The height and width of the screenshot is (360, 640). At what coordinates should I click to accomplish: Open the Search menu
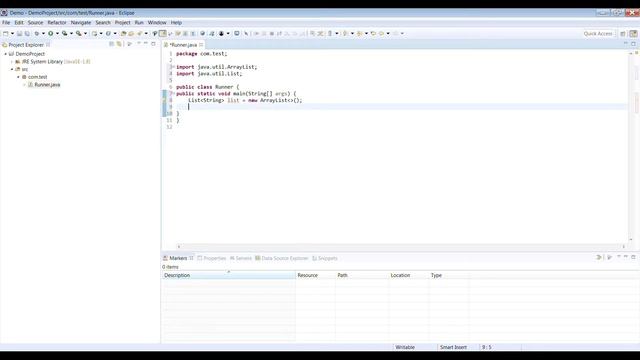[103, 22]
